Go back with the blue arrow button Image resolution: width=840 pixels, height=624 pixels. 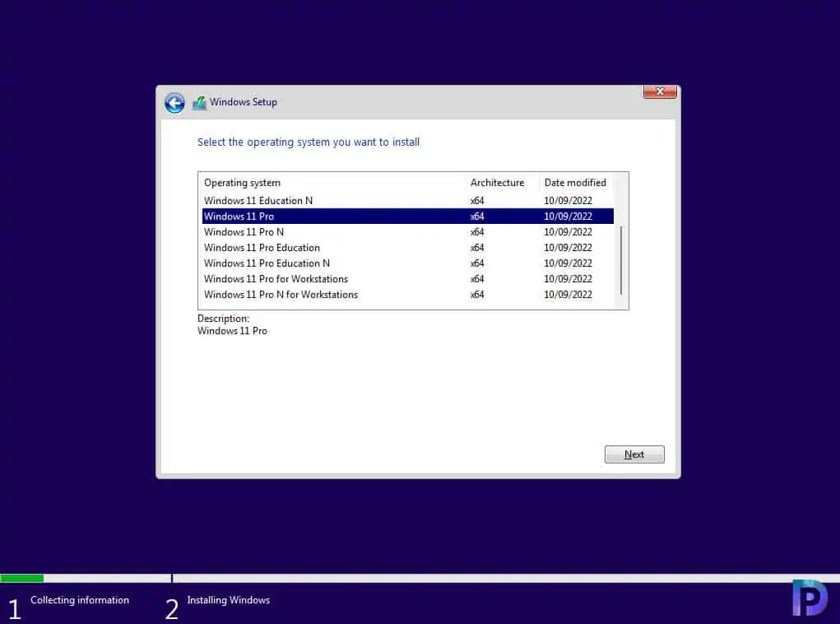[174, 102]
